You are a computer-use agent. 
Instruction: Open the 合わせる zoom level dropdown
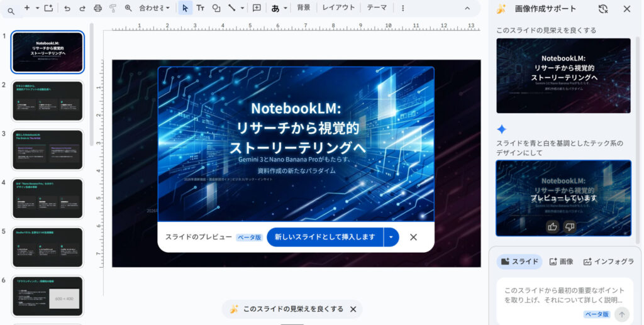tap(155, 8)
